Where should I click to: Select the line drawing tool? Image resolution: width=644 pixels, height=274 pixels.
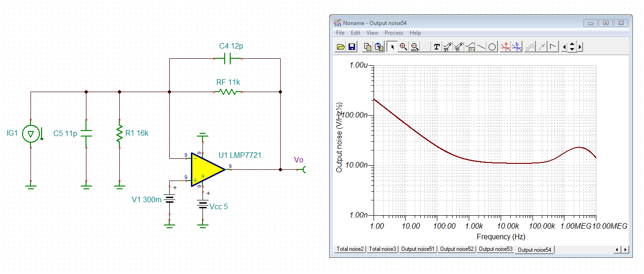click(482, 46)
